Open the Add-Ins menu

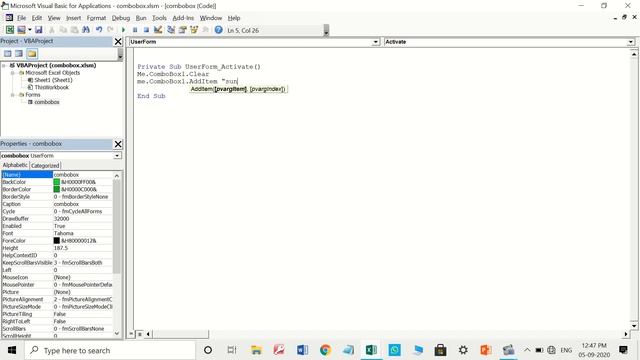183,18
